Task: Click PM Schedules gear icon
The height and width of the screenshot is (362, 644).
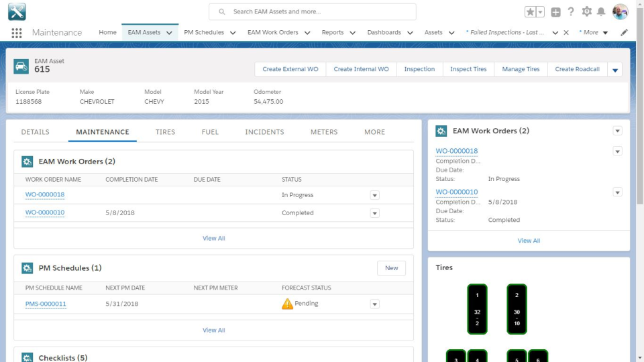Action: [x=27, y=268]
